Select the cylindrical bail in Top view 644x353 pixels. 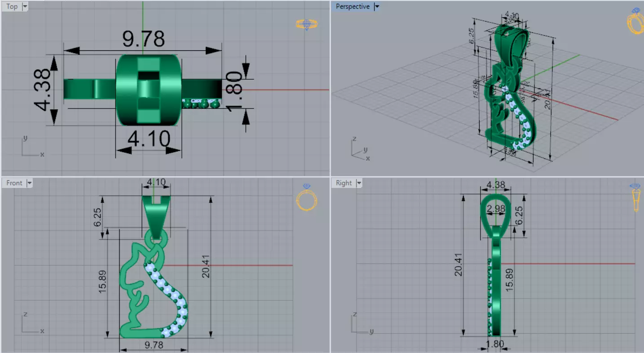coord(149,89)
